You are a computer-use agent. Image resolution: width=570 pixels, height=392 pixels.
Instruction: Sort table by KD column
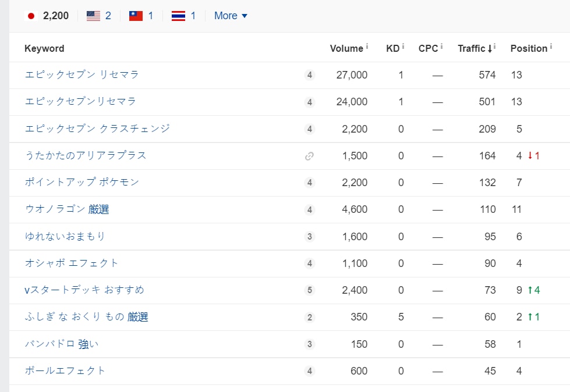tap(392, 48)
